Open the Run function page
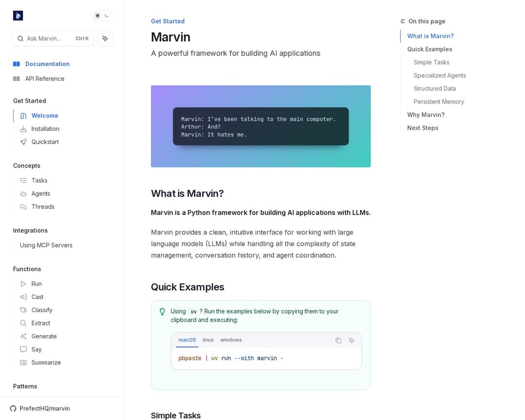Image resolution: width=525 pixels, height=420 pixels. point(36,284)
